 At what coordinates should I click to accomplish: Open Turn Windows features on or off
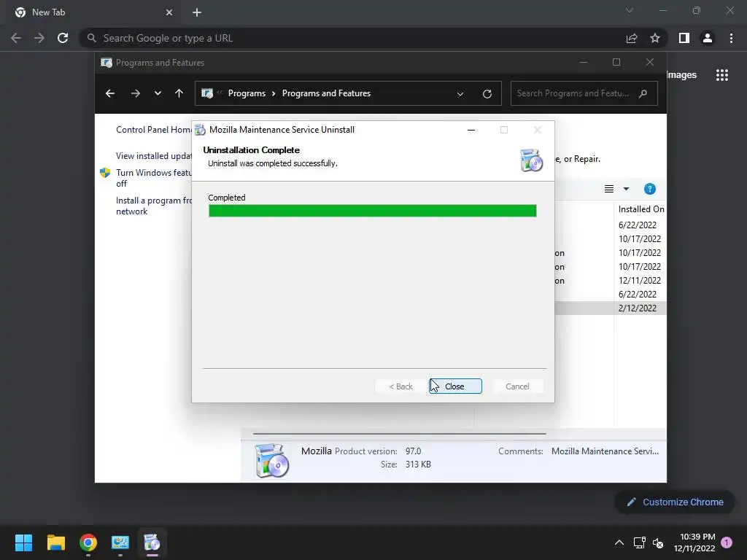[x=153, y=178]
